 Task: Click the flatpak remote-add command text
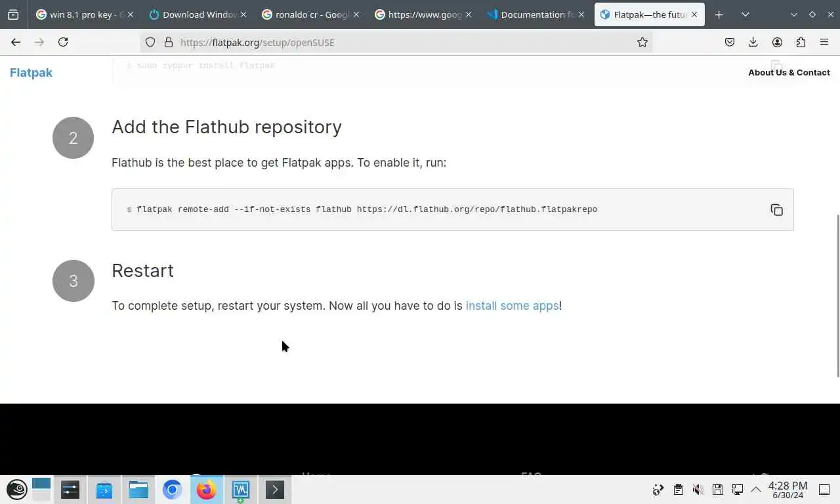(367, 209)
